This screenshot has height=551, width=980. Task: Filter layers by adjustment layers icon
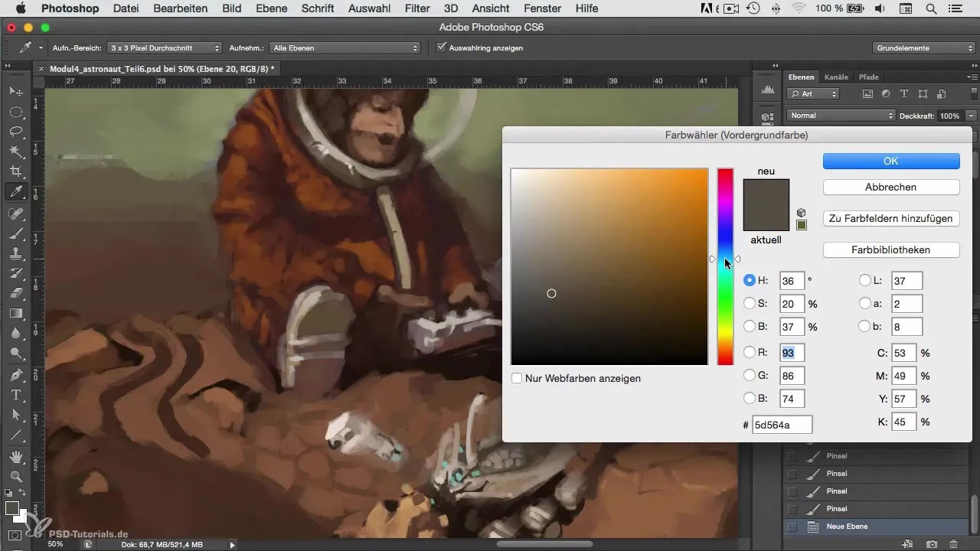(x=886, y=94)
